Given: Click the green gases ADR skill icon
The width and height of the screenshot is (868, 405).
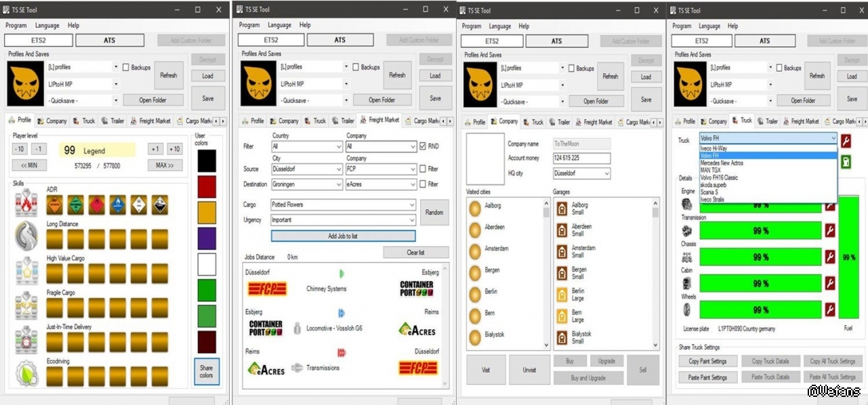Looking at the screenshot, I should click(75, 205).
